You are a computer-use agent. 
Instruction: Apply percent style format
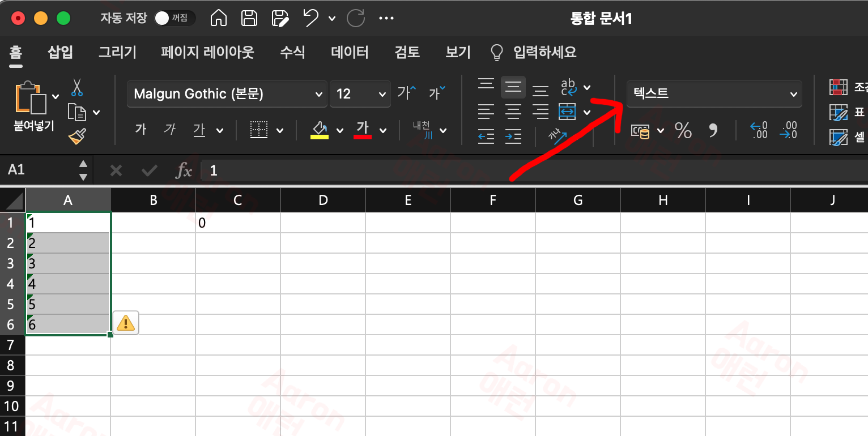[x=683, y=131]
